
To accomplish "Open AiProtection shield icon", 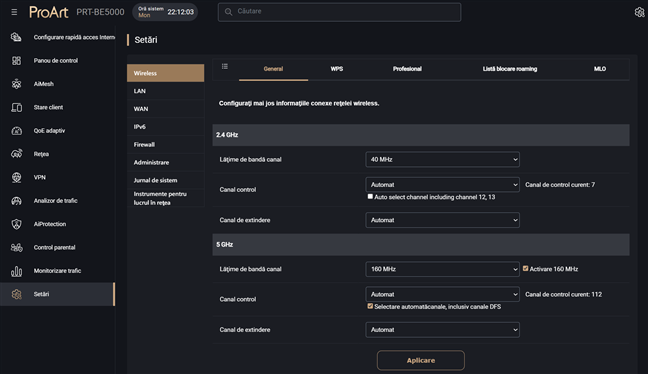I will point(16,224).
